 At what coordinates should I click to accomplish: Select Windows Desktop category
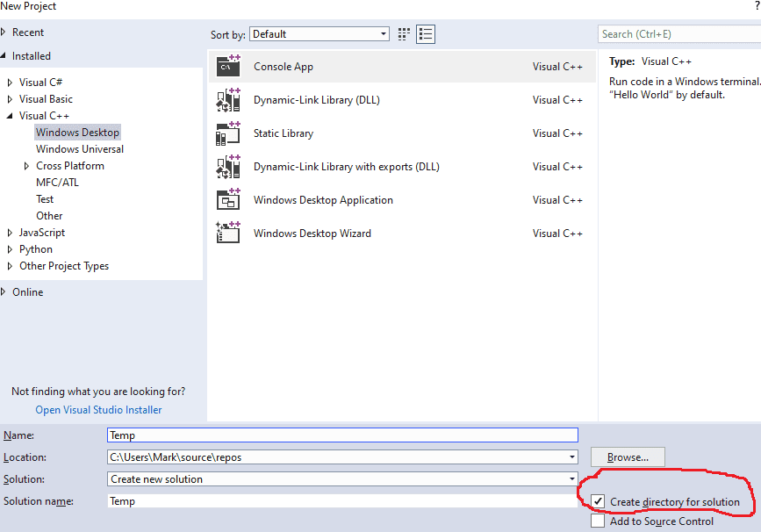tap(77, 132)
